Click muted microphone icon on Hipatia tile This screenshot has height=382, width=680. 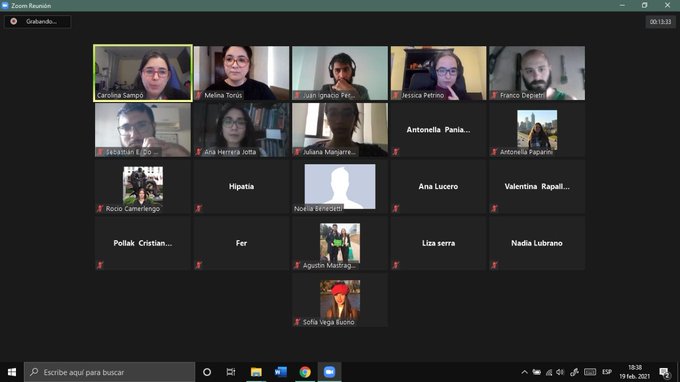[199, 209]
